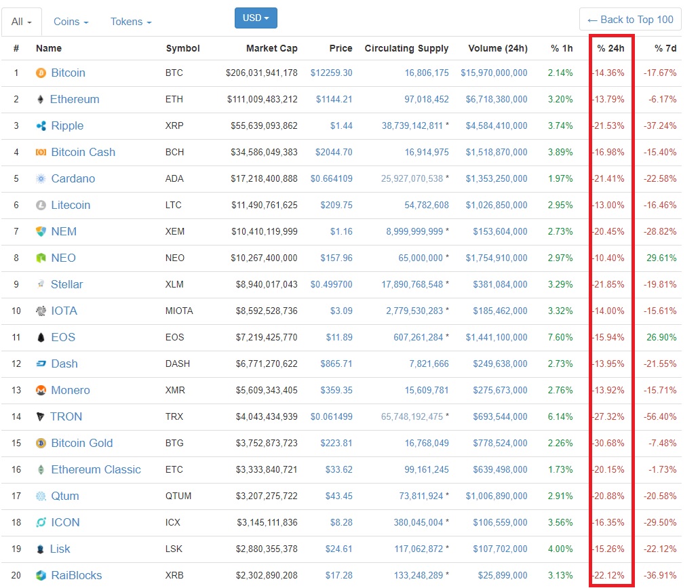The width and height of the screenshot is (700, 588).
Task: Click Bitcoin price $12259.30
Action: (331, 73)
